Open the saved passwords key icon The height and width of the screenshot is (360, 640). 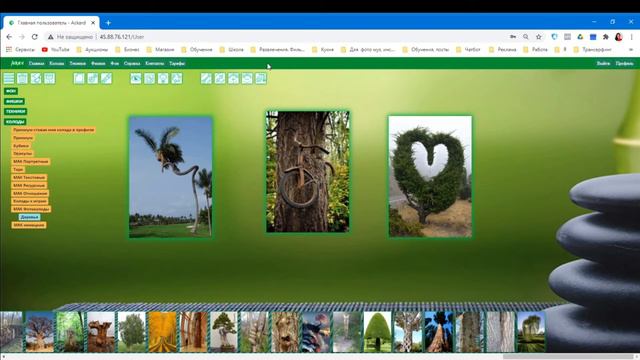click(x=513, y=37)
